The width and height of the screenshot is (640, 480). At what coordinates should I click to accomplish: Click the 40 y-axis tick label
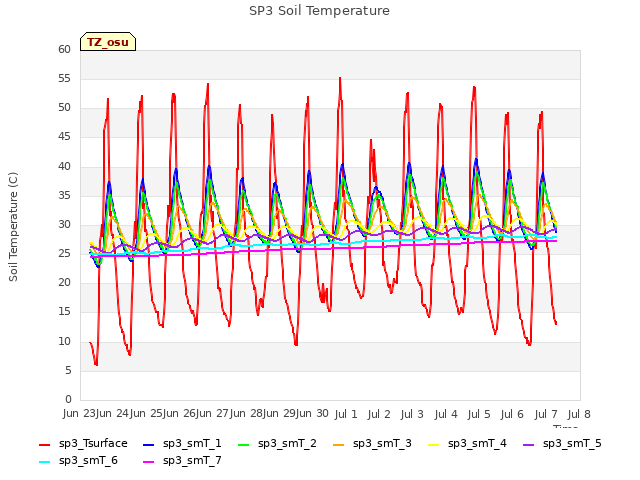64,166
